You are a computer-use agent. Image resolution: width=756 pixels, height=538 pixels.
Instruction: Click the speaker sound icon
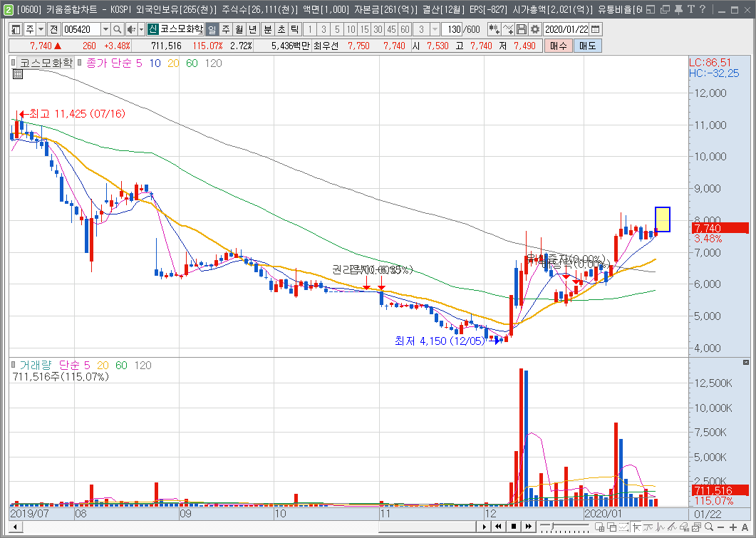[130, 29]
